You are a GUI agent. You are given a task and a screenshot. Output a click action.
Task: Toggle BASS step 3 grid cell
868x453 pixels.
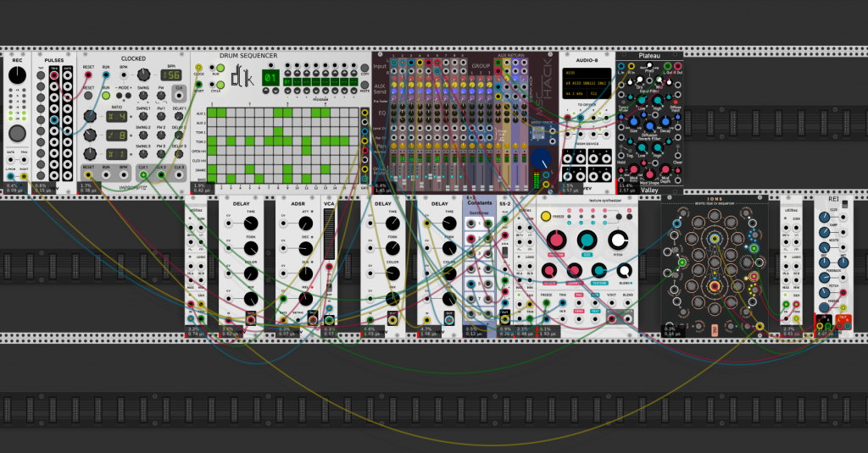point(231,180)
